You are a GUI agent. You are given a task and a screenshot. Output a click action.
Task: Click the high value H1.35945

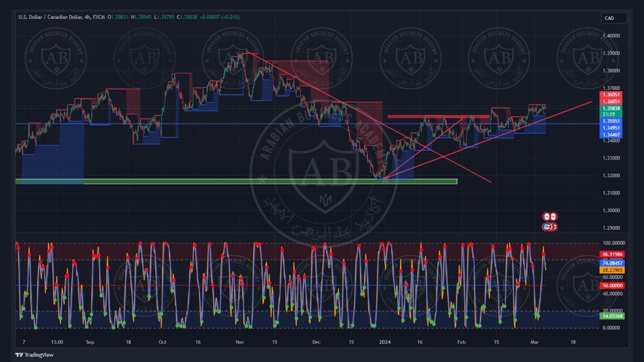tap(142, 17)
